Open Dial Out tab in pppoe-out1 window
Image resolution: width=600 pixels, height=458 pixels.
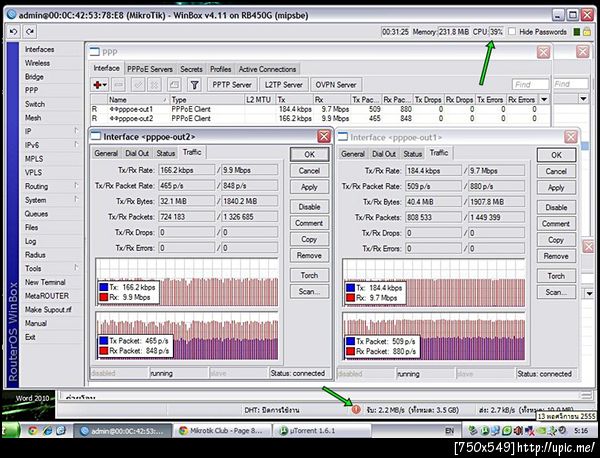click(384, 154)
